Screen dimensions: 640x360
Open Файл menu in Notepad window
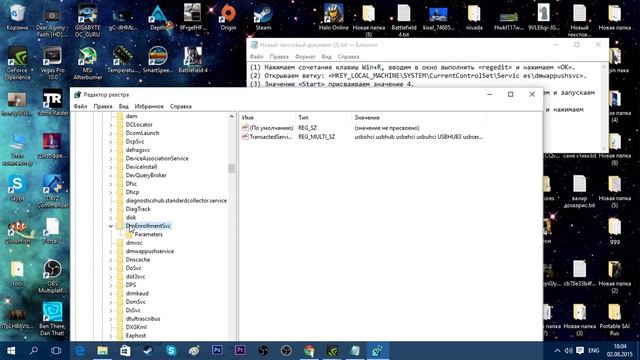tap(256, 56)
